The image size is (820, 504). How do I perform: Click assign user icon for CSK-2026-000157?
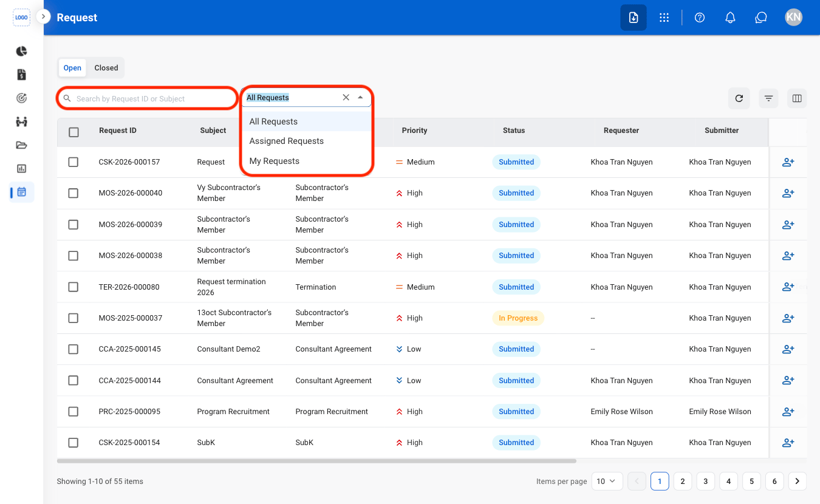788,162
